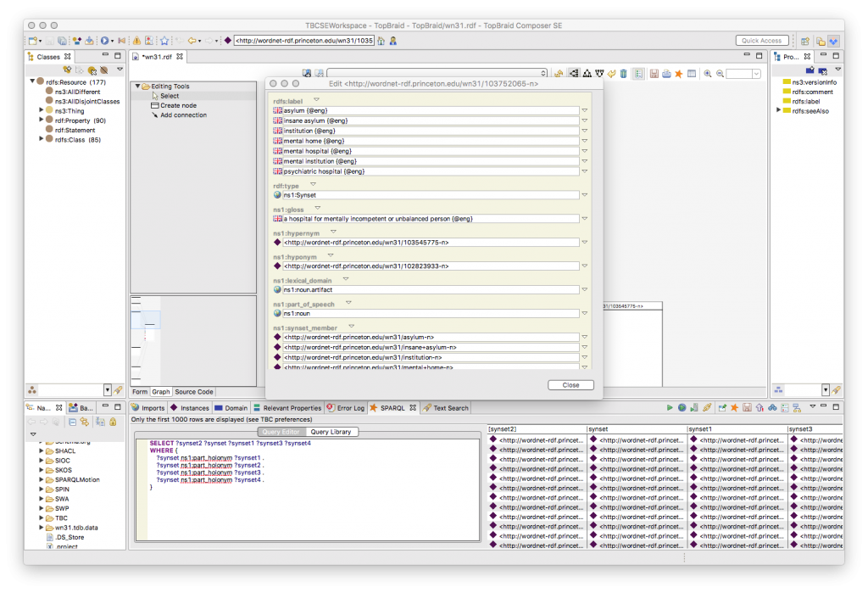Expand the SPARQLMotion folder in Navigator

tap(41, 479)
